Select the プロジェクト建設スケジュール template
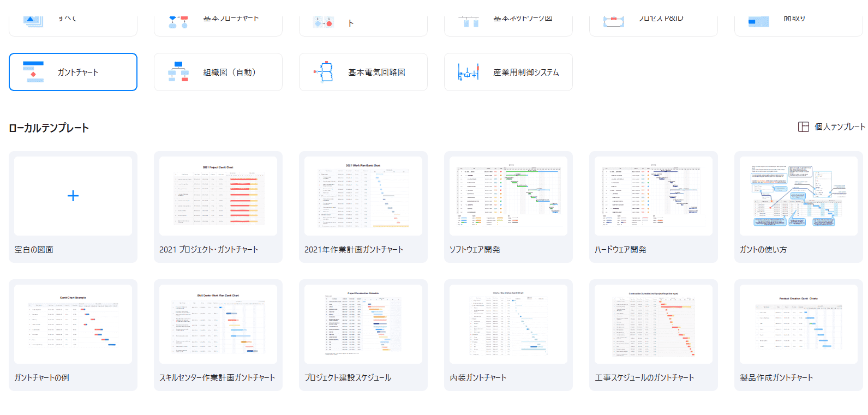 363,324
